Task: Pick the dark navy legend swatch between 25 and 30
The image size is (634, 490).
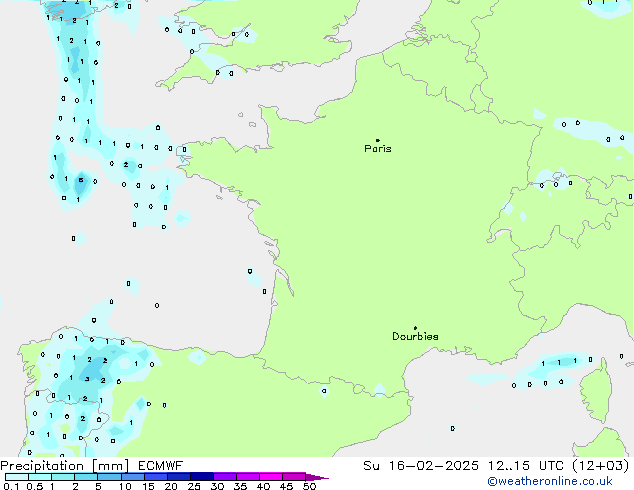Action: 202,477
